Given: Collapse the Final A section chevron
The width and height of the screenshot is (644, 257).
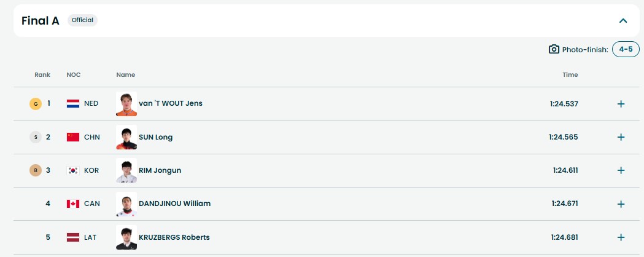Looking at the screenshot, I should pyautogui.click(x=623, y=21).
